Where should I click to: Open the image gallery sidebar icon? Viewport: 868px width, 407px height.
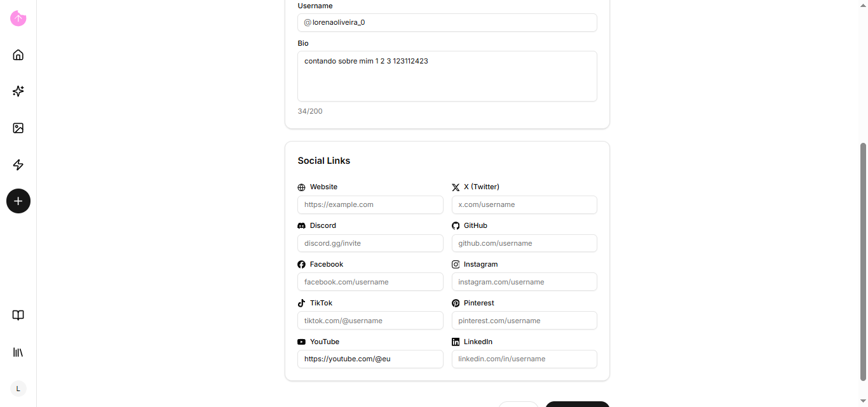18,128
